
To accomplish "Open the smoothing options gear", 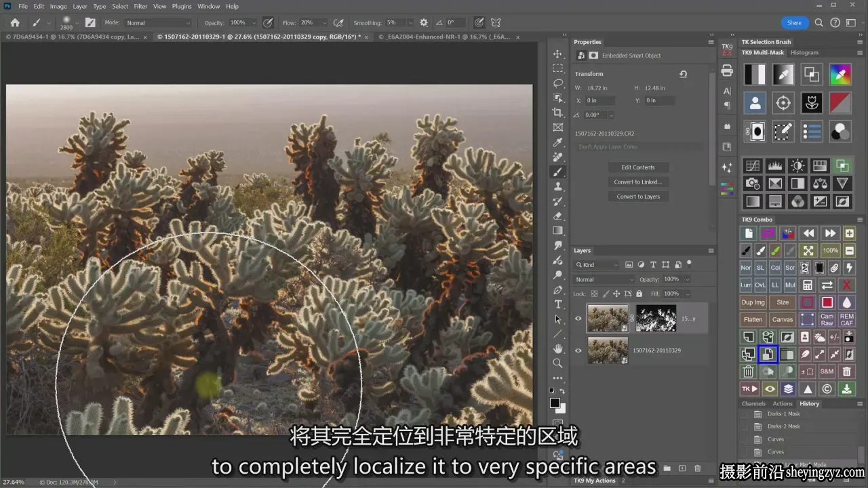I will (424, 22).
